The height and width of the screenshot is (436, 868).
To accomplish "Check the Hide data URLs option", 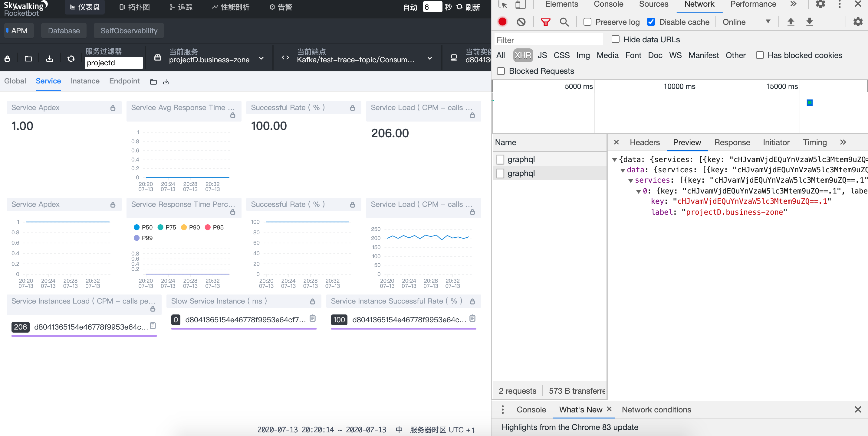I will (x=615, y=39).
